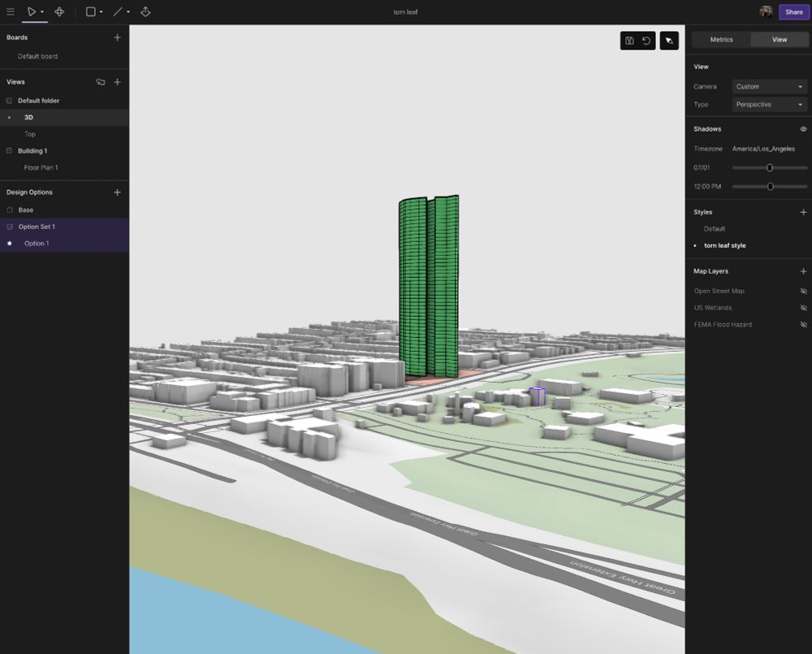Show the Open Street Map layer
The width and height of the screenshot is (812, 654).
point(803,291)
